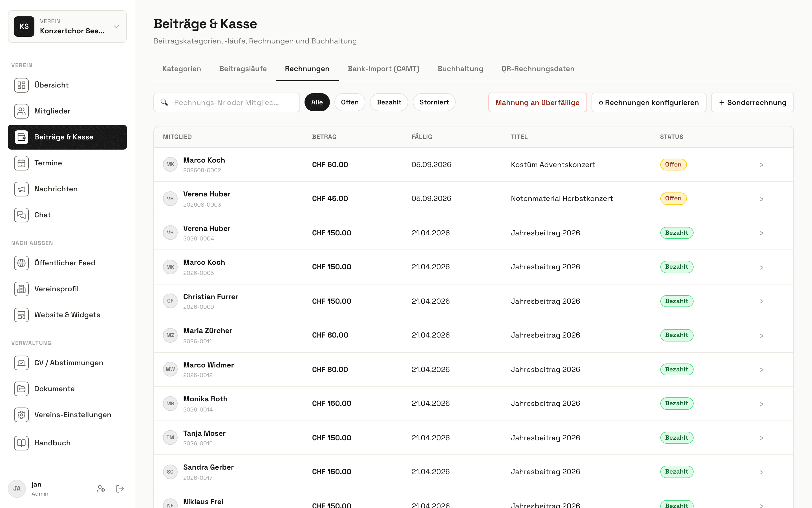812x508 pixels.
Task: Open the QR-Rechnungsdaten tab
Action: pos(538,69)
